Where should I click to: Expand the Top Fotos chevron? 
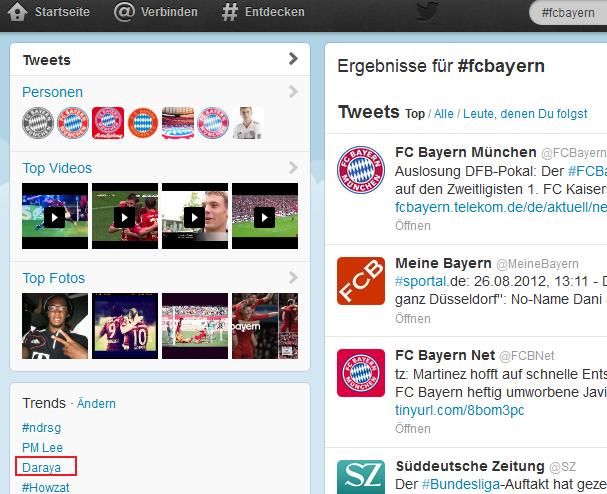coord(293,278)
